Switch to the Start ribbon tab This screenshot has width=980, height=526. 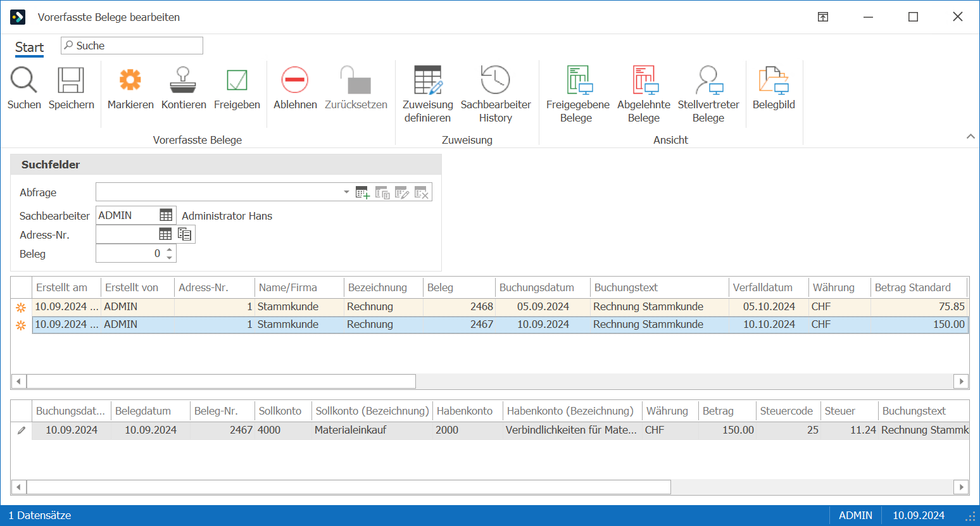pos(29,47)
